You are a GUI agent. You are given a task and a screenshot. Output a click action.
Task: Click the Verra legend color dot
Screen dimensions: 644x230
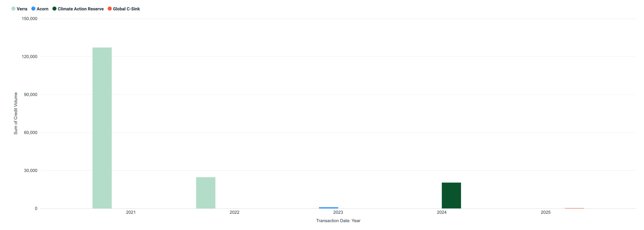tap(13, 9)
